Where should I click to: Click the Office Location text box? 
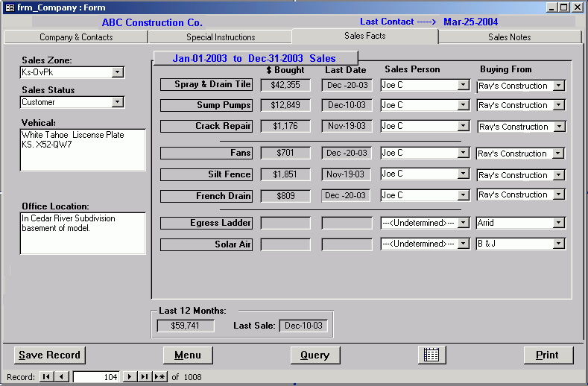[83, 233]
